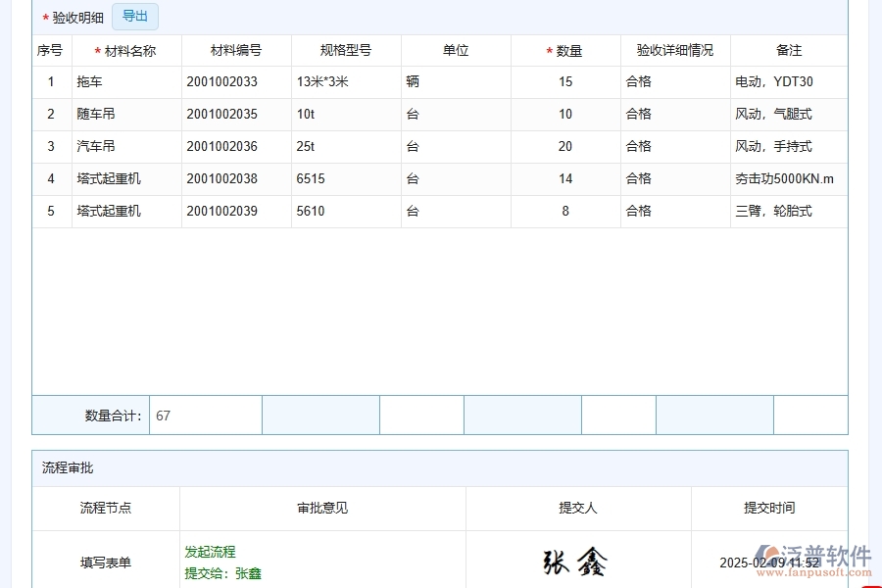This screenshot has height=588, width=882.
Task: Click the 提交给: 张鑫 link
Action: (x=222, y=573)
